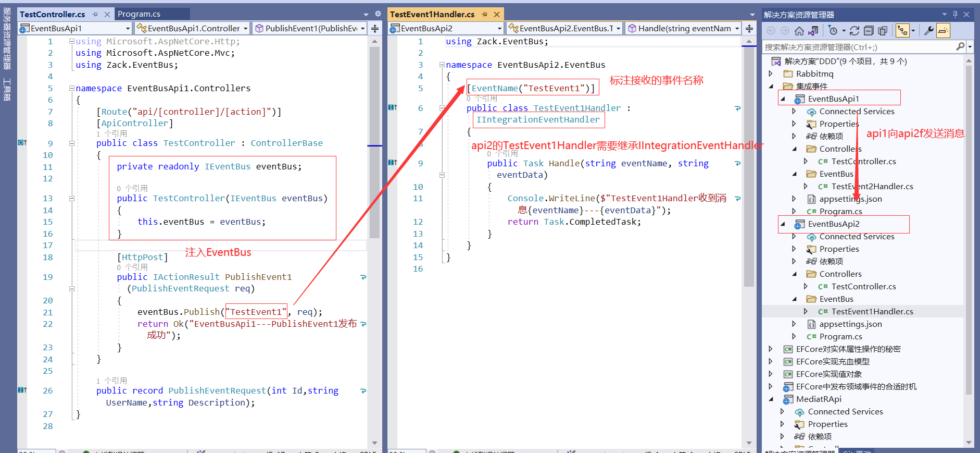Select Program.cs under EventBusApi1 in tree
The height and width of the screenshot is (453, 980).
840,212
